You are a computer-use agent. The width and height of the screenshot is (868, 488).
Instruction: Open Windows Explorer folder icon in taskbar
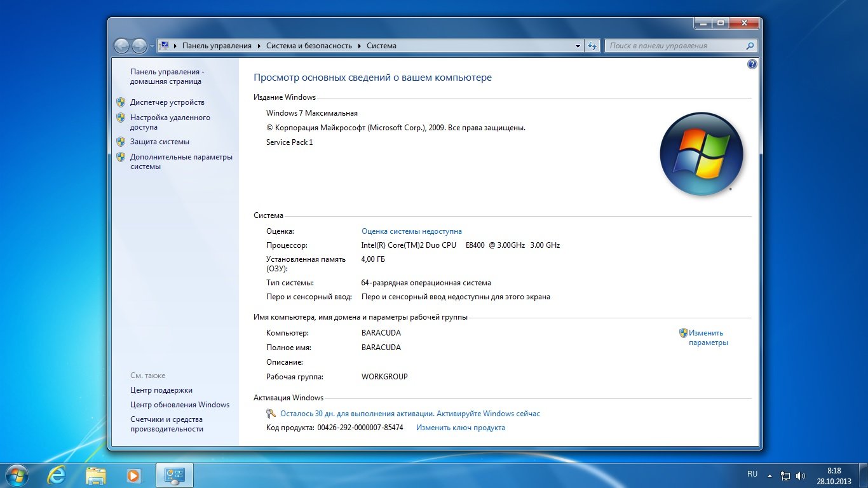pyautogui.click(x=96, y=475)
